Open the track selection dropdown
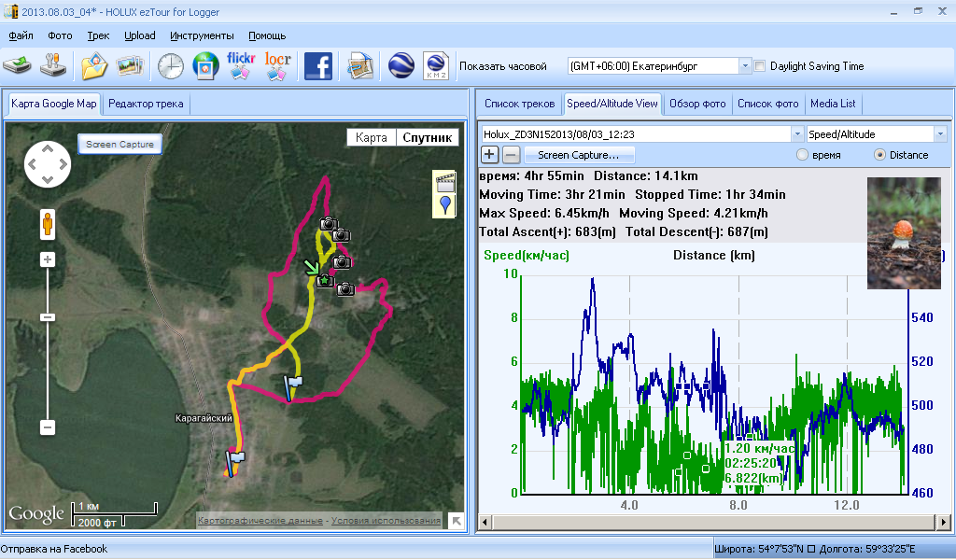 pyautogui.click(x=797, y=134)
